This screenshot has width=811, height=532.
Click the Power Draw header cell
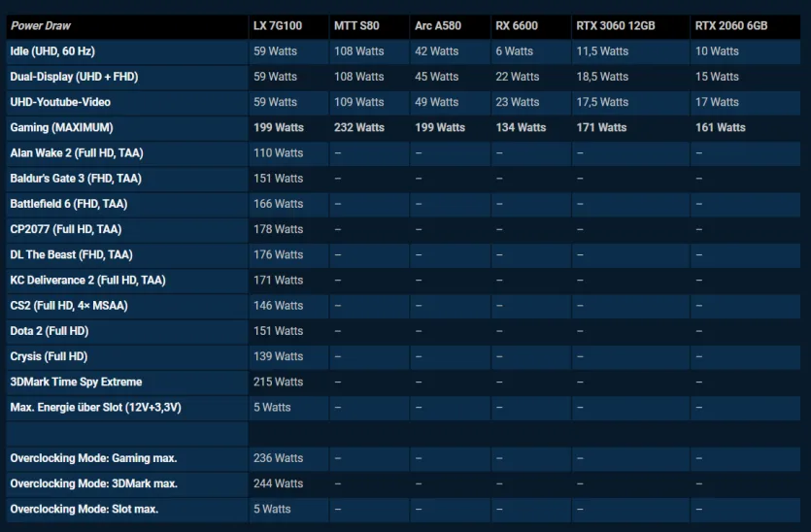[127, 26]
